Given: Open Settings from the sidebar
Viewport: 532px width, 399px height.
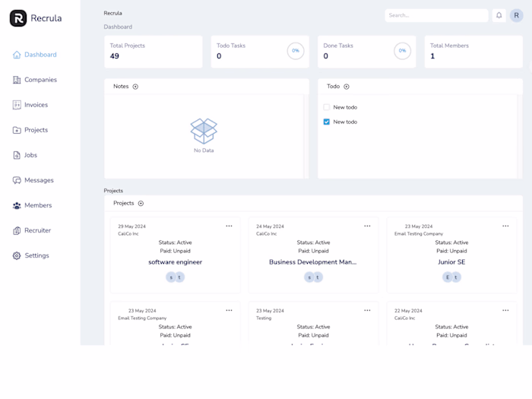Looking at the screenshot, I should pos(36,255).
